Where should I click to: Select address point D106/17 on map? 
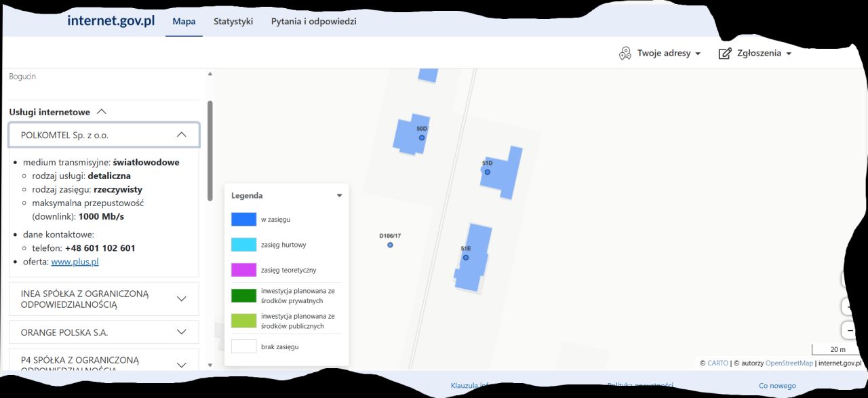tap(390, 245)
